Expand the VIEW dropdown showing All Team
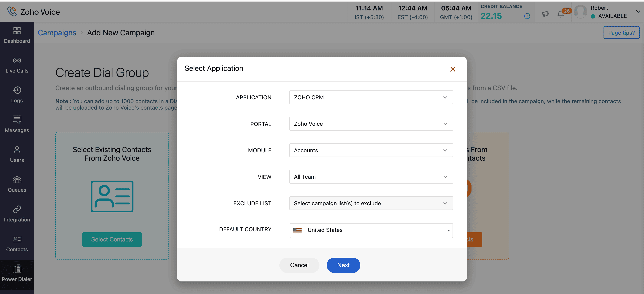Screen dimensions: 644x294 coord(371,177)
